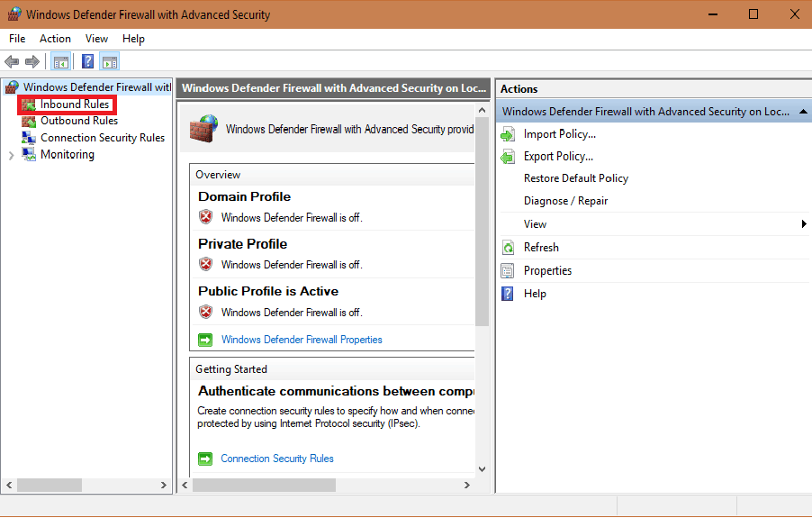Click Export Policy... action
The width and height of the screenshot is (812, 518).
click(558, 157)
